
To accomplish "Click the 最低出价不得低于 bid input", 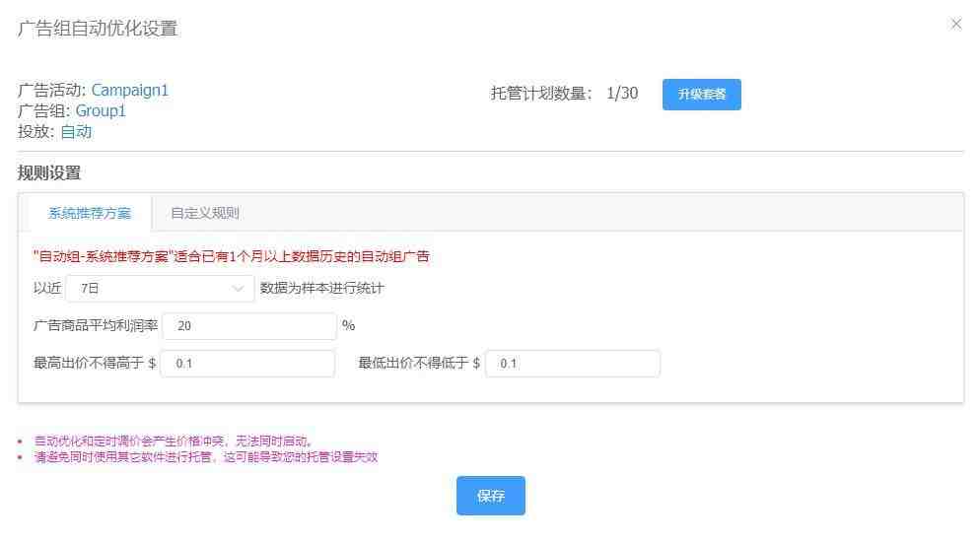I will [573, 364].
